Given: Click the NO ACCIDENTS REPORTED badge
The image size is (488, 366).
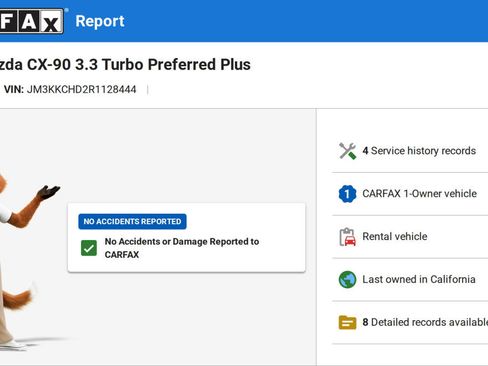Looking at the screenshot, I should pos(132,221).
